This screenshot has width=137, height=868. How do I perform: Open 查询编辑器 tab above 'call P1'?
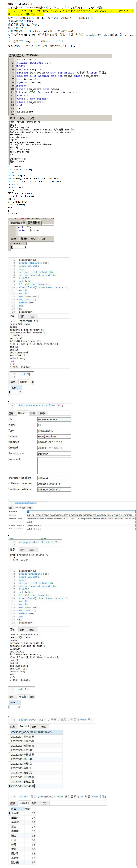(34, 222)
